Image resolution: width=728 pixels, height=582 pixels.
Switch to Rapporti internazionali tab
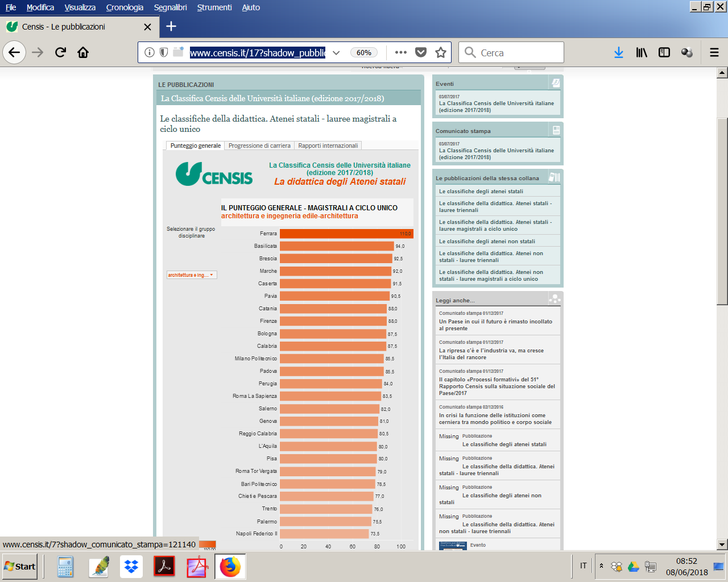pos(328,145)
